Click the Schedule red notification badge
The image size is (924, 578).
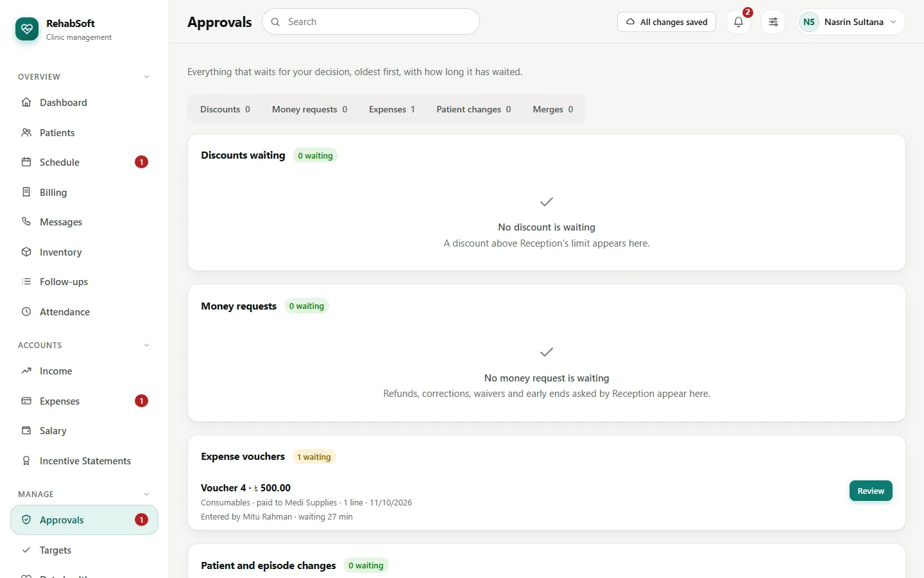pyautogui.click(x=141, y=162)
